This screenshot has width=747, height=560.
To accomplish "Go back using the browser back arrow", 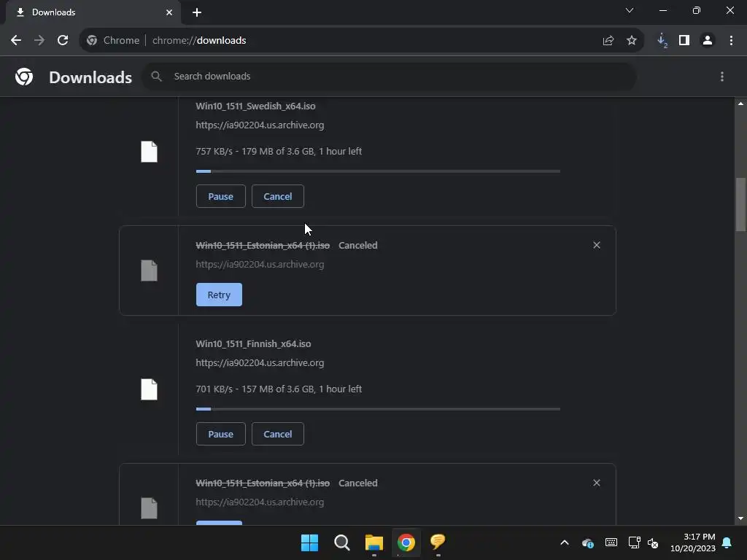I will point(16,41).
